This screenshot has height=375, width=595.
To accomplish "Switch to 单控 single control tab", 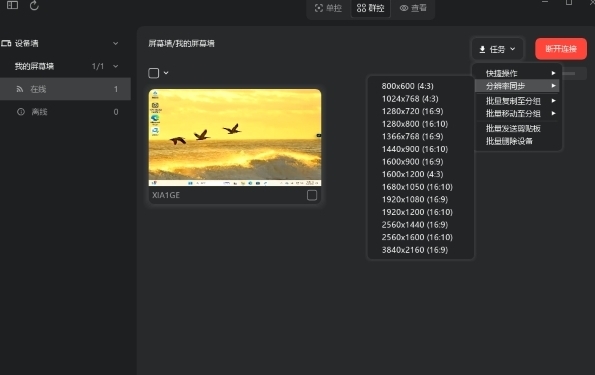I will pos(329,8).
